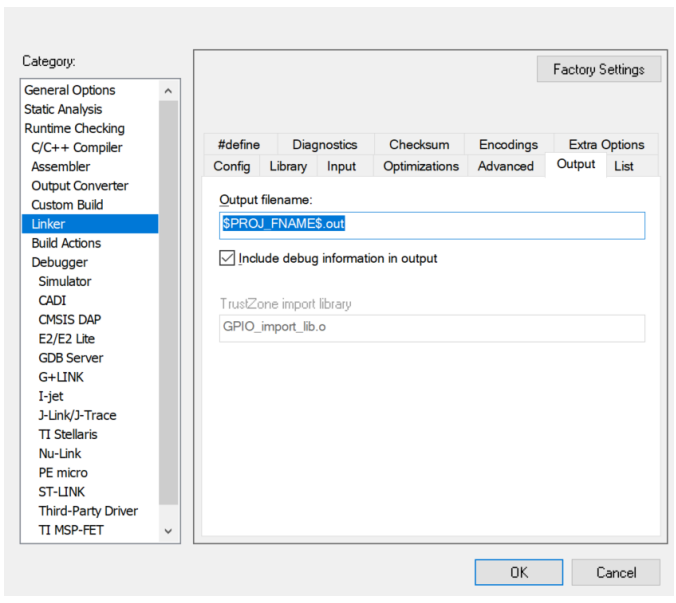Screen dimensions: 676x603
Task: Choose the Debugger category
Action: click(x=59, y=262)
